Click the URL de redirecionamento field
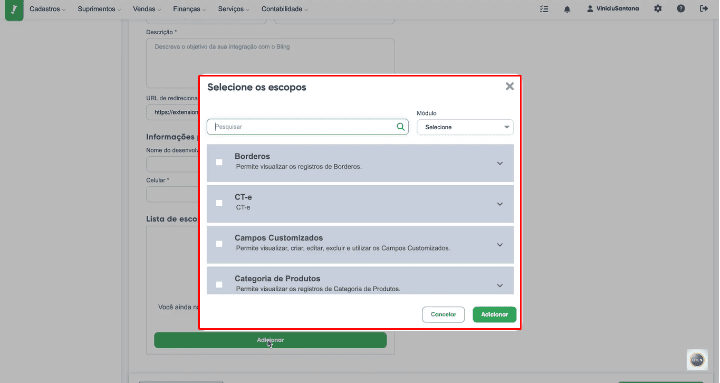Screen dimensions: 720x383 (173, 112)
